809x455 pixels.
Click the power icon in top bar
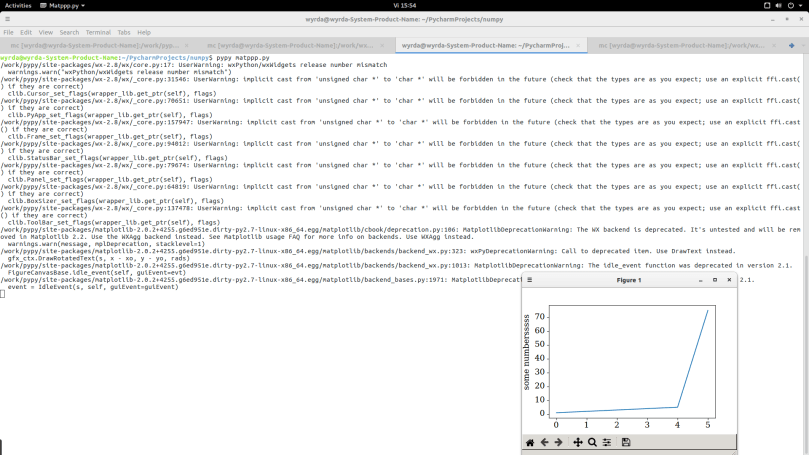(x=791, y=5)
